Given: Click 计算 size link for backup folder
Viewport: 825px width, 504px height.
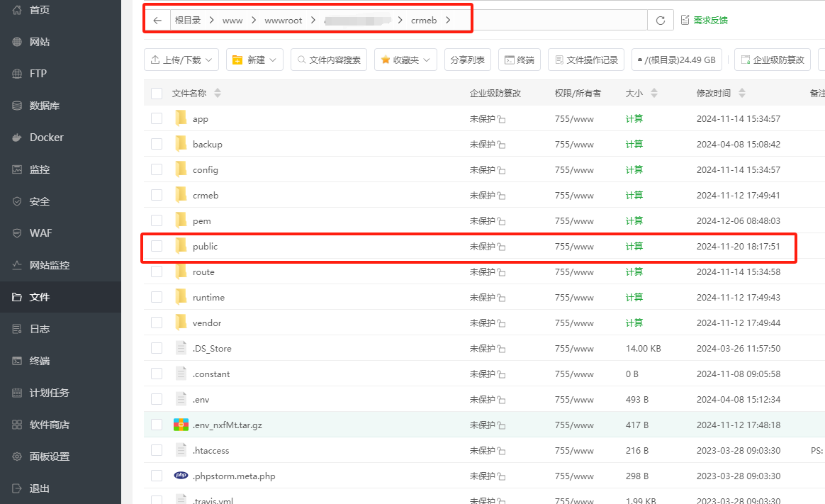Looking at the screenshot, I should [634, 145].
